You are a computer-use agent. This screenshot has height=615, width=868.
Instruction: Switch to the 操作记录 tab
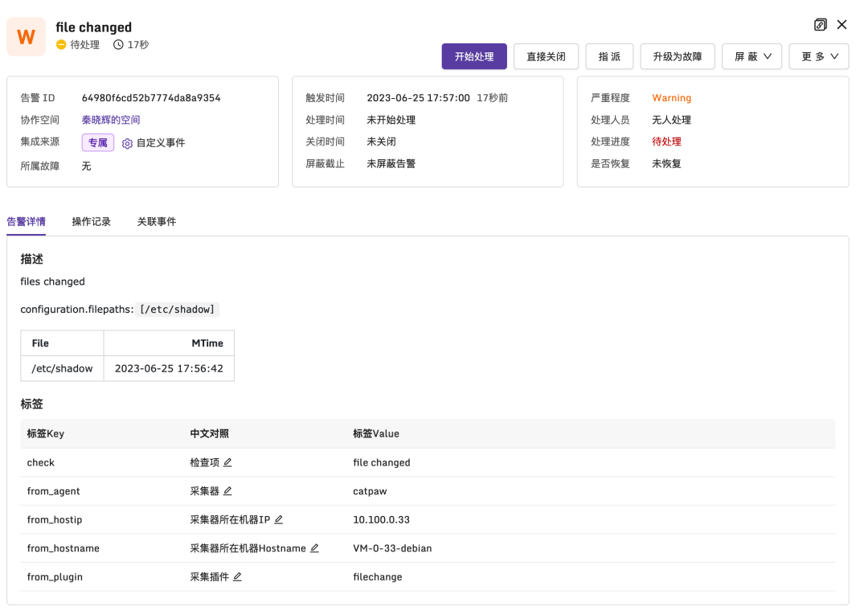(x=92, y=221)
